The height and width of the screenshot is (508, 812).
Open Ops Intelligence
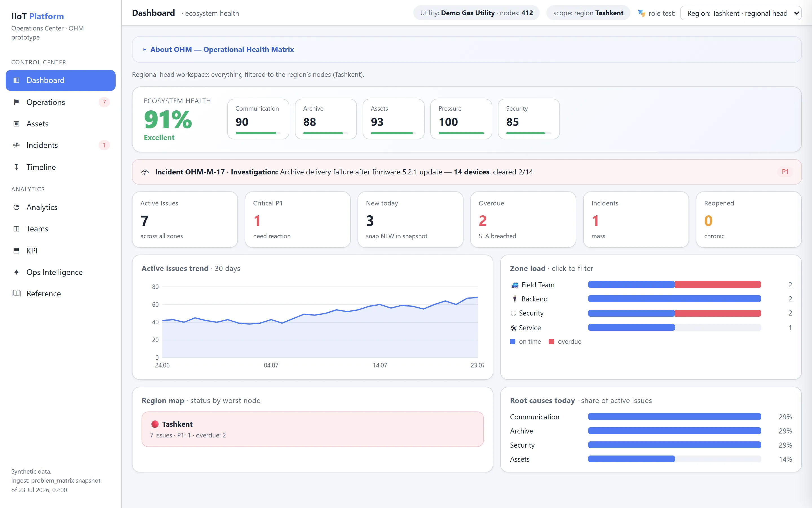60,272
